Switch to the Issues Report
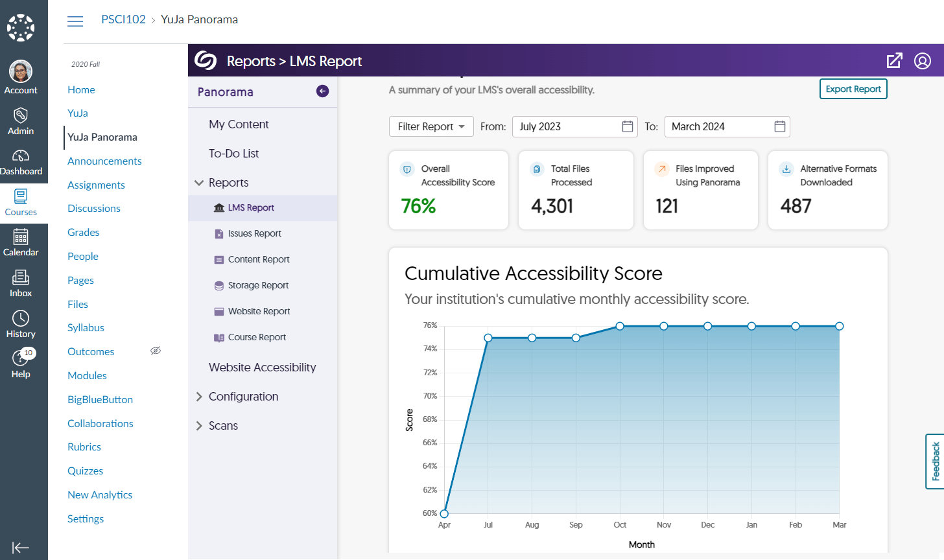Viewport: 944px width, 560px height. pos(255,233)
